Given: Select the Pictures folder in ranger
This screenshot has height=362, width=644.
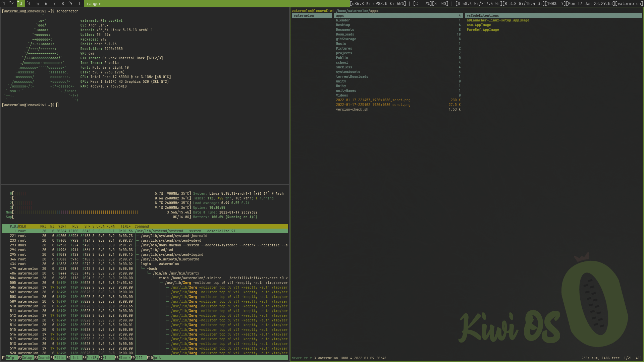Looking at the screenshot, I should click(x=398, y=49).
